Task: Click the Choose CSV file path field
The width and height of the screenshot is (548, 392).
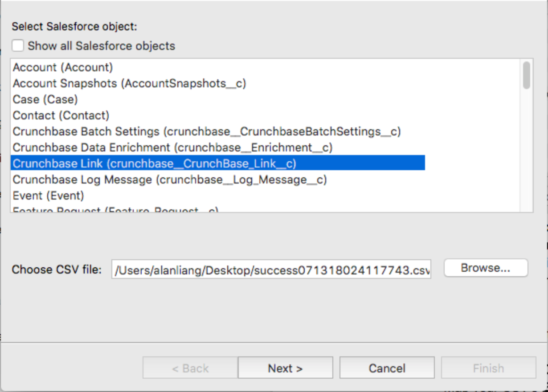Action: tap(271, 269)
